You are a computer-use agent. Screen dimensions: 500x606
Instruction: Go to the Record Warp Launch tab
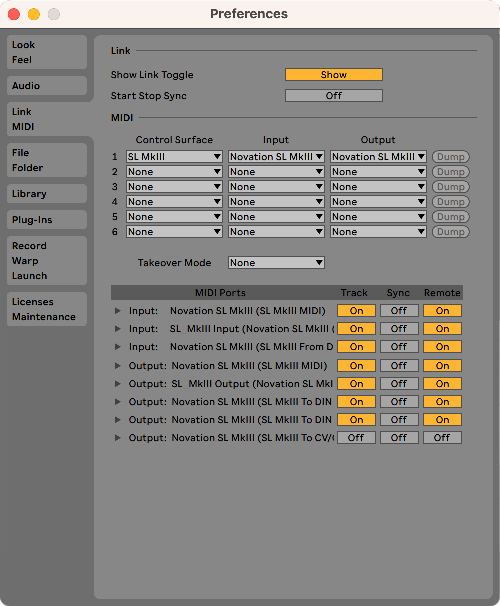pos(47,260)
